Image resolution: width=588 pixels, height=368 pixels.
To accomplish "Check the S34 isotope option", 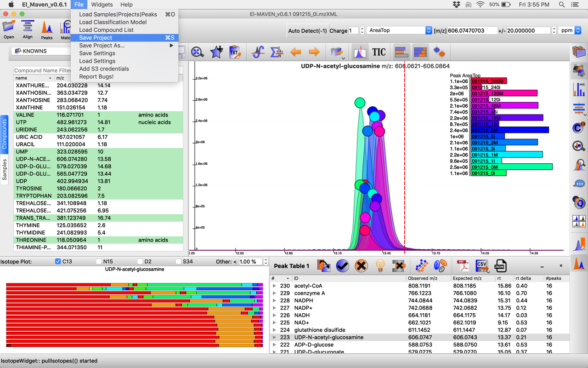I will click(x=178, y=261).
